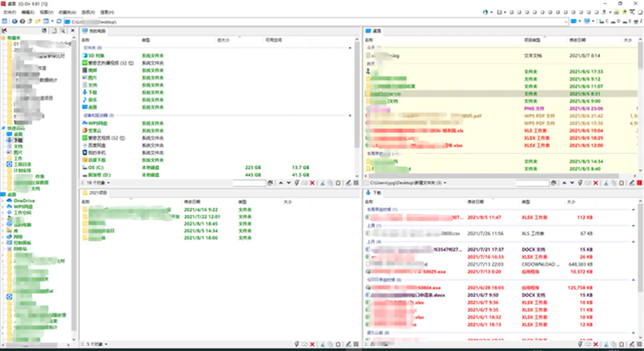Open the dropdown arrow beside the globe icon
The width and height of the screenshot is (644, 351).
(x=491, y=12)
